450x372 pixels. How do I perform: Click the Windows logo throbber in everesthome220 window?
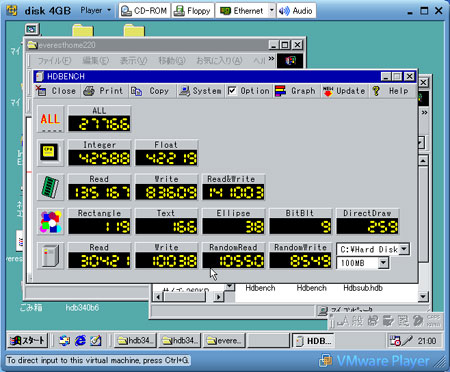[290, 60]
